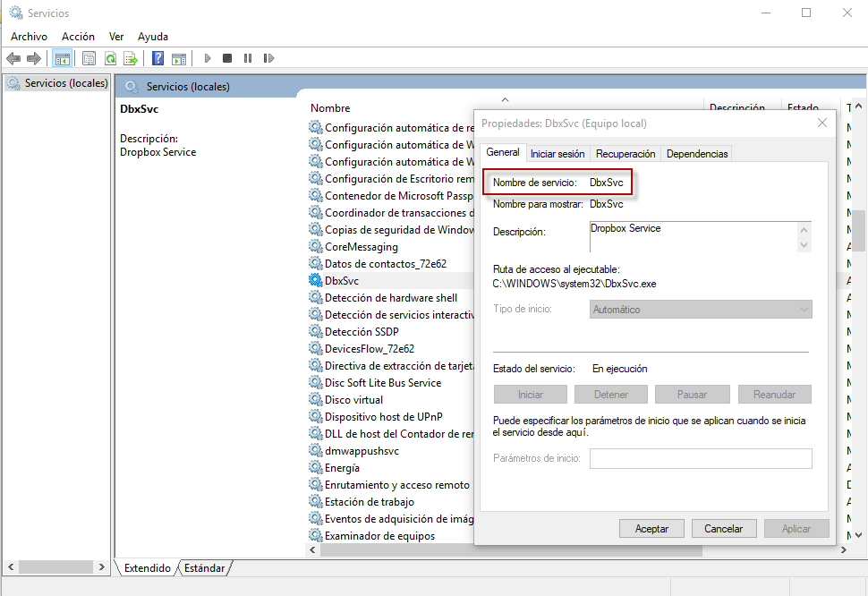Click gear icon of Examinador de equipos
This screenshot has height=596, width=868.
click(316, 536)
